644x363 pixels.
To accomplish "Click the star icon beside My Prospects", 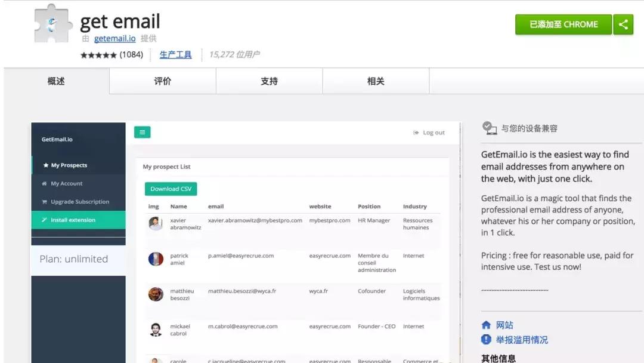I will point(47,165).
